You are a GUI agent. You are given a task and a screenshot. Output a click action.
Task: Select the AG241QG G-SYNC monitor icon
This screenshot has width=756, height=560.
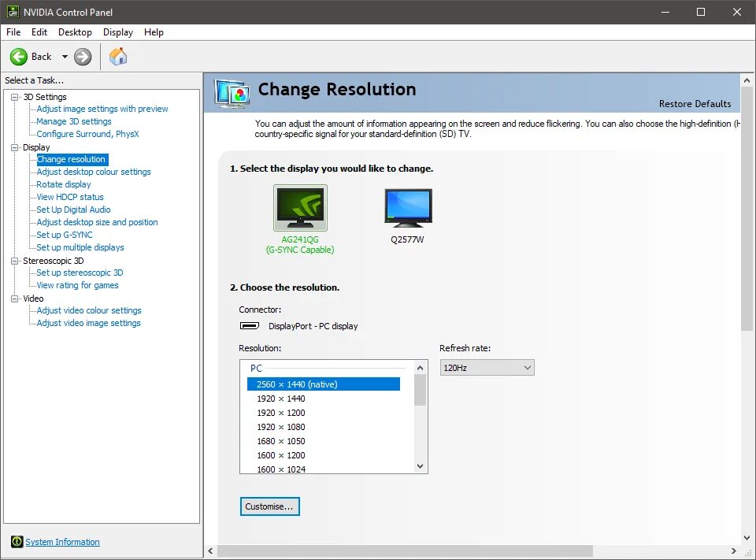pyautogui.click(x=300, y=207)
